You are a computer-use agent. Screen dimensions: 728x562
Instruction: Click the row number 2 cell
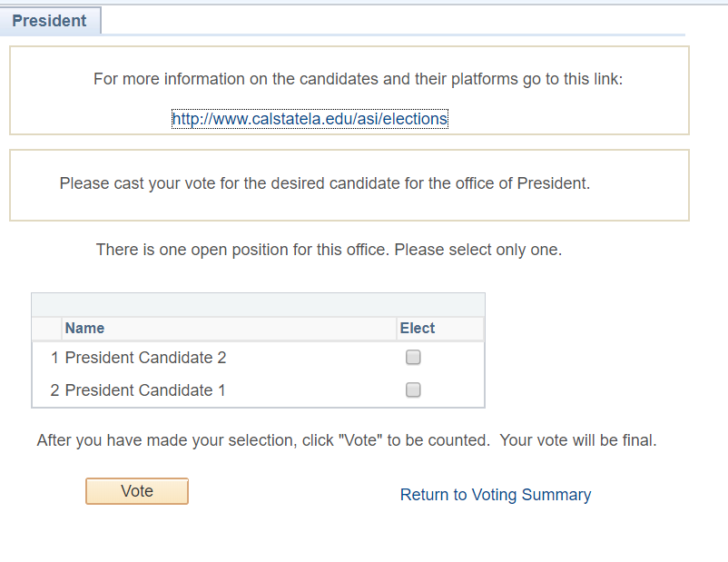(x=54, y=389)
